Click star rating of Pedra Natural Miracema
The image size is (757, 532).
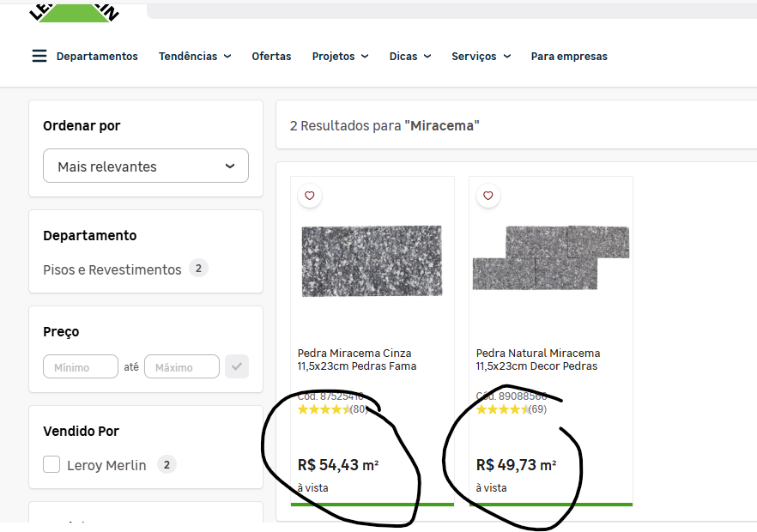(x=502, y=409)
